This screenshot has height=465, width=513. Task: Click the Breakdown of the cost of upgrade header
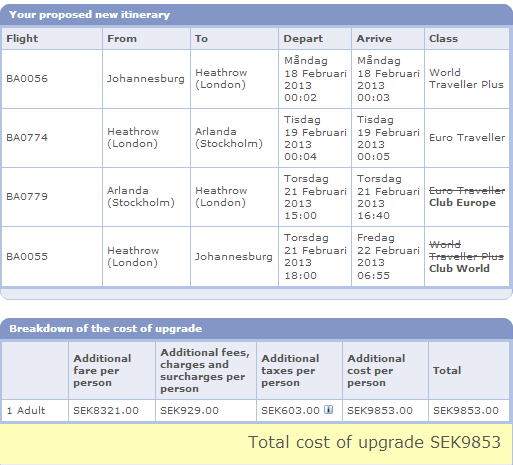106,329
